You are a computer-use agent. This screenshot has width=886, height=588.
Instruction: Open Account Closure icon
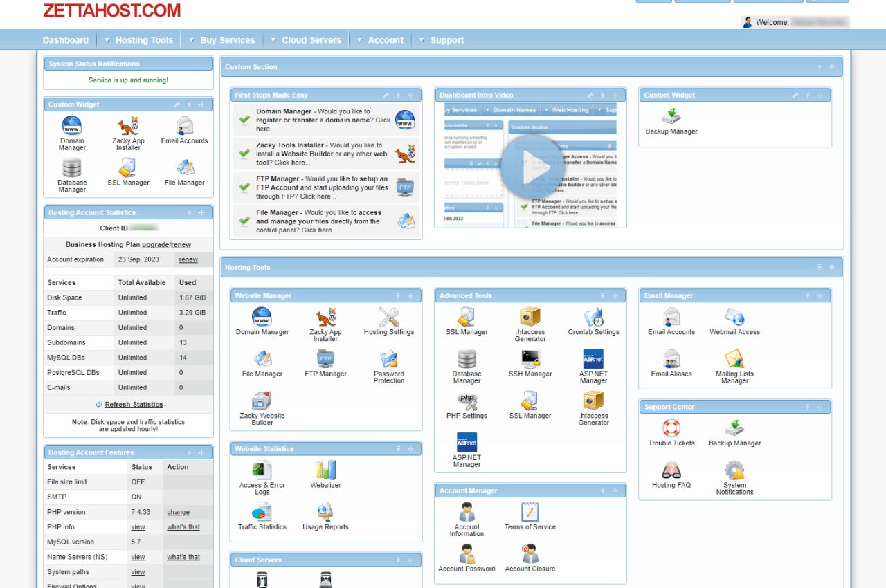click(x=530, y=558)
